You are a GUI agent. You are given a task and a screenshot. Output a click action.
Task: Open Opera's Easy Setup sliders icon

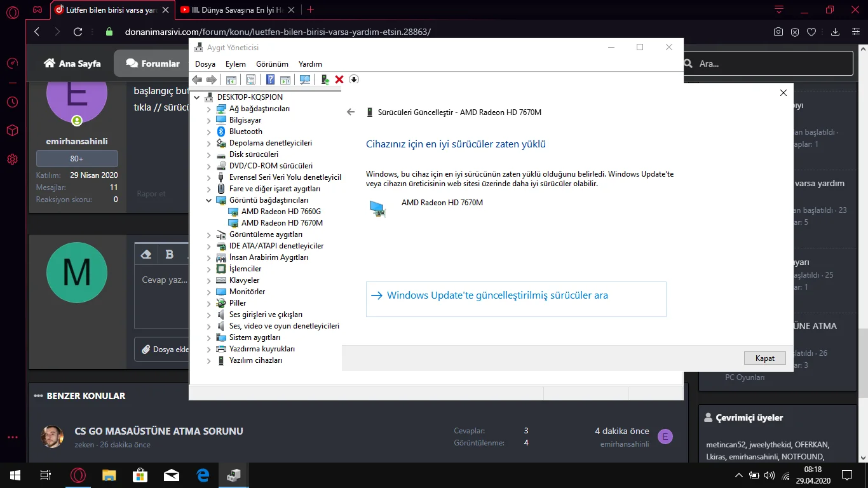click(855, 32)
